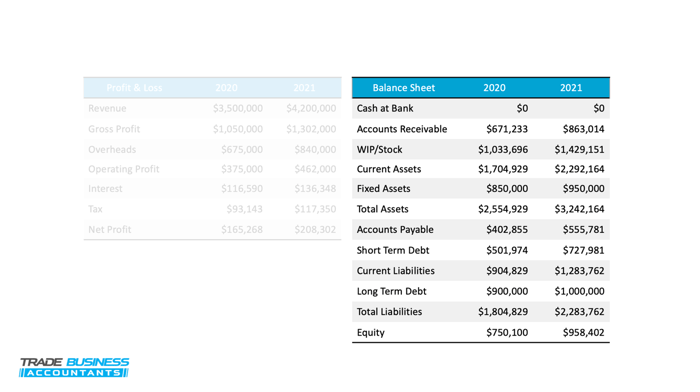The image size is (700, 392).
Task: Select the Accounts Payable row label
Action: coord(395,230)
